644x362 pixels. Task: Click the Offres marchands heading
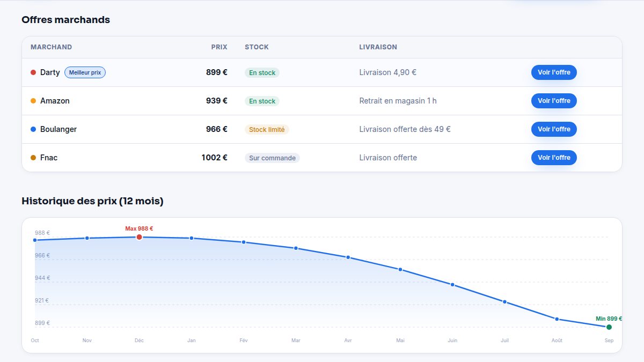(65, 20)
